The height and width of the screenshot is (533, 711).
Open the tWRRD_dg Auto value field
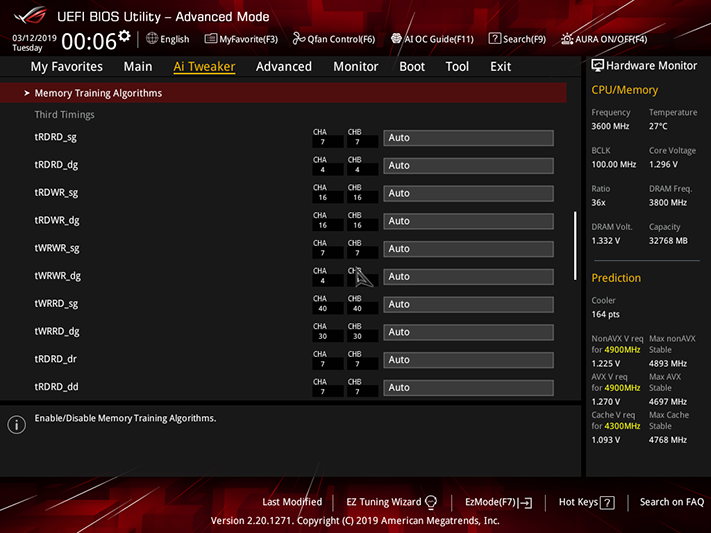pyautogui.click(x=468, y=332)
